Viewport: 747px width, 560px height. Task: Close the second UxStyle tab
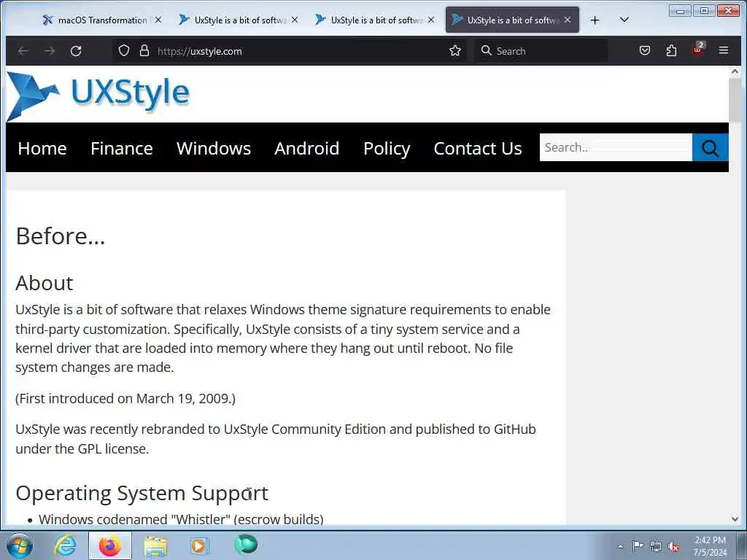295,20
